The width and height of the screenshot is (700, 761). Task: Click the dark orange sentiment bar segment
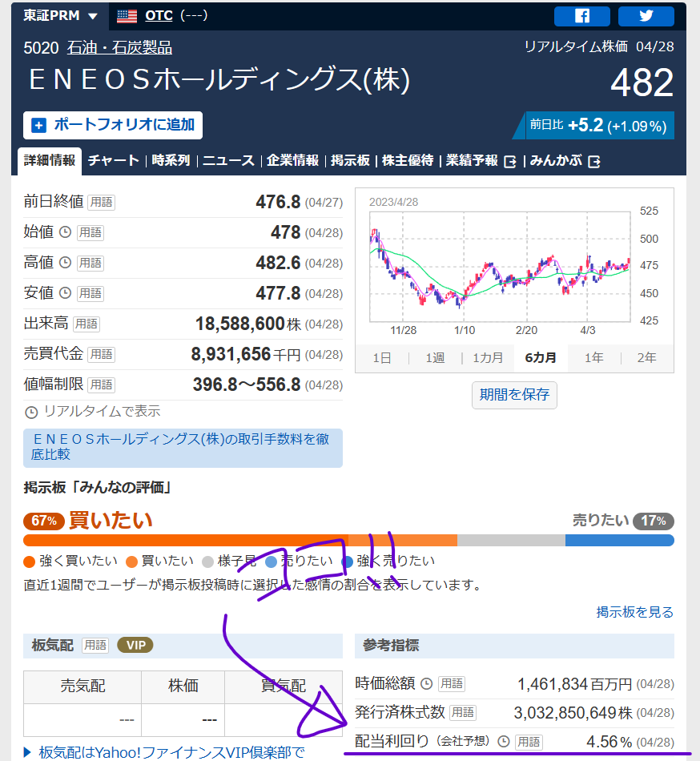coord(186,540)
